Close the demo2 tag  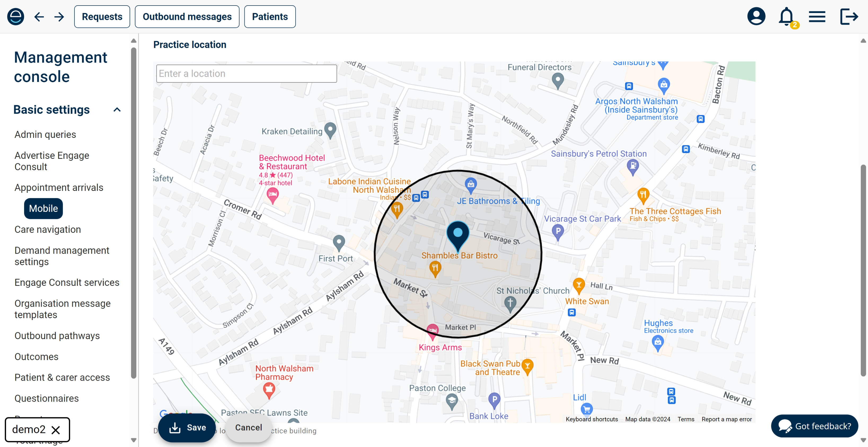[56, 430]
